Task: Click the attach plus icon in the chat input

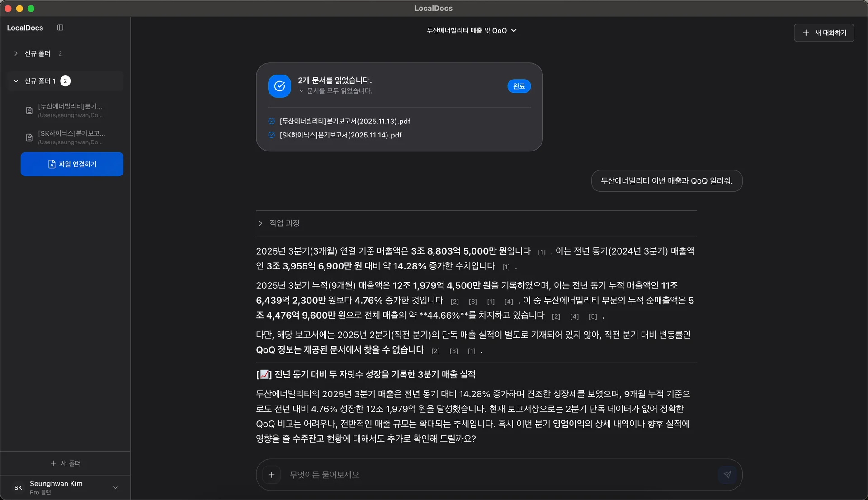Action: (x=272, y=474)
